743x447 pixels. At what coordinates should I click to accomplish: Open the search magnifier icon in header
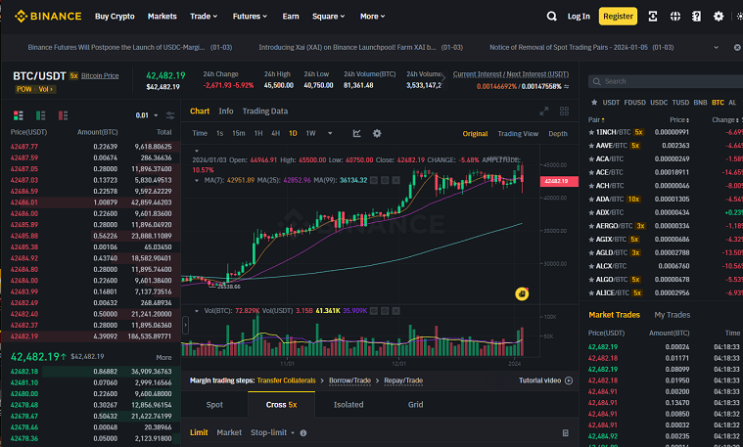click(552, 16)
